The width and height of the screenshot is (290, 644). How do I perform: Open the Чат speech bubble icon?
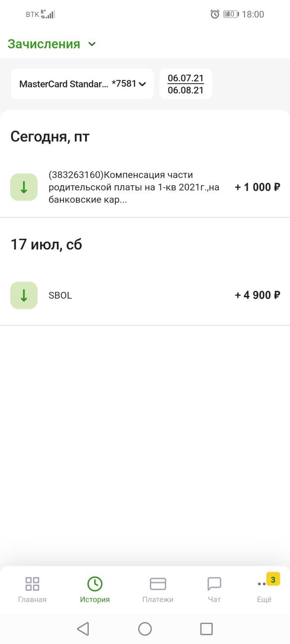point(214,584)
